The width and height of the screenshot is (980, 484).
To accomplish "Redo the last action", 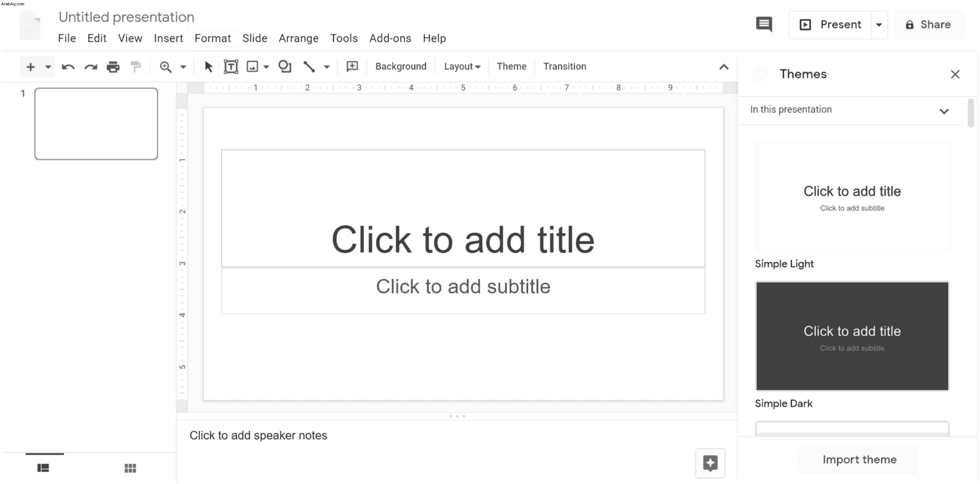I will (91, 67).
